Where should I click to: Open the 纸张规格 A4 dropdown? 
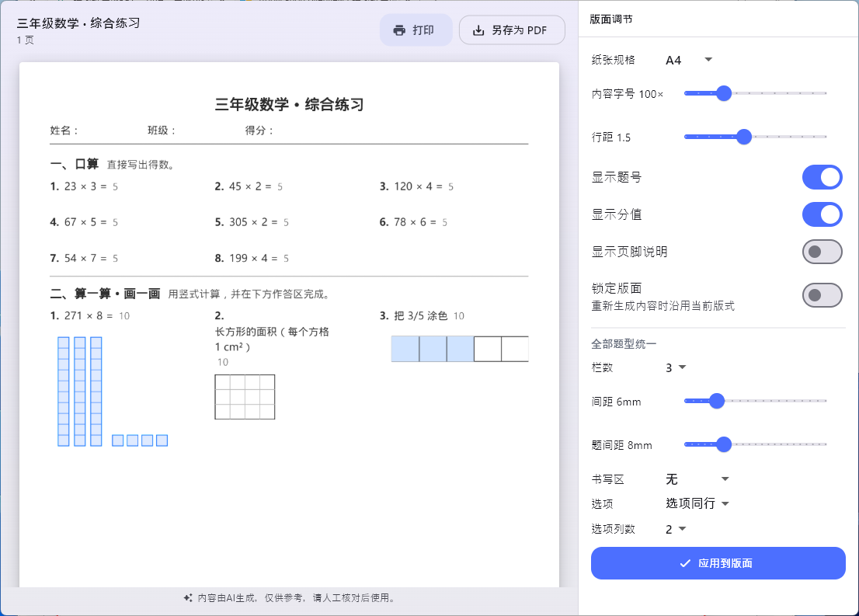pyautogui.click(x=689, y=60)
